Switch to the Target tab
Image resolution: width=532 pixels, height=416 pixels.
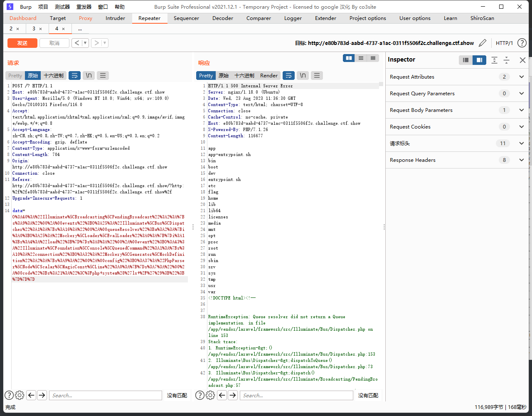pos(58,18)
